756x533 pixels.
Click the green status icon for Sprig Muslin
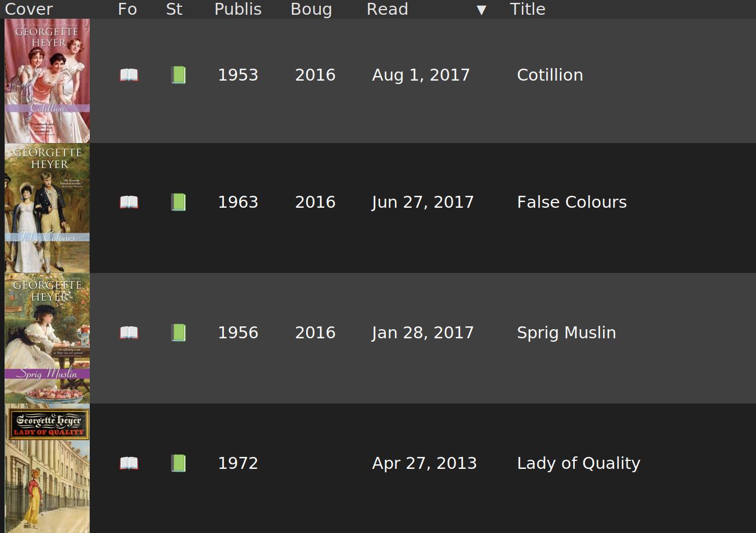178,333
